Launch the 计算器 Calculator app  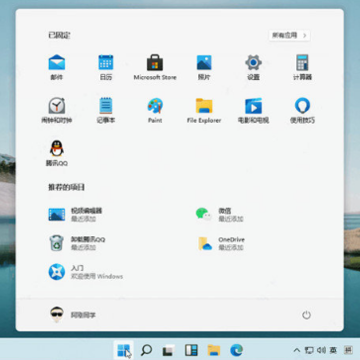tap(302, 67)
